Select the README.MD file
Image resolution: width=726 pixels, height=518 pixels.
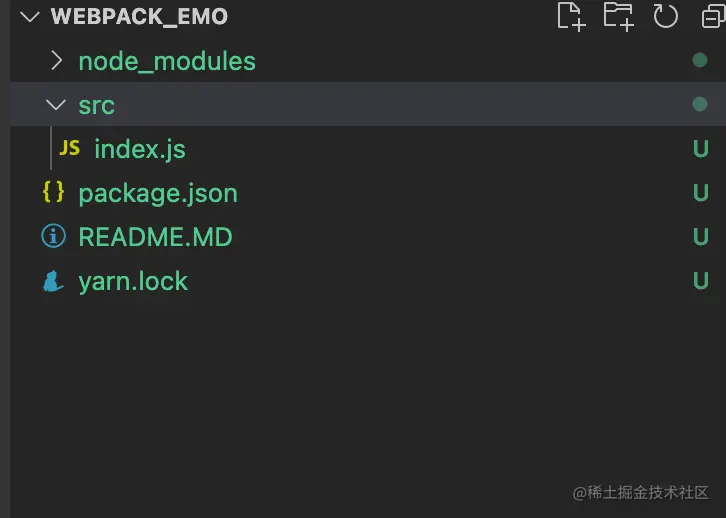156,237
